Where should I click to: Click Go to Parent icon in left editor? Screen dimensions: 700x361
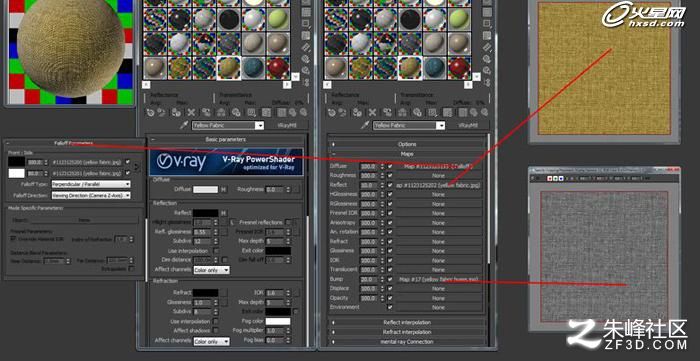[x=292, y=112]
